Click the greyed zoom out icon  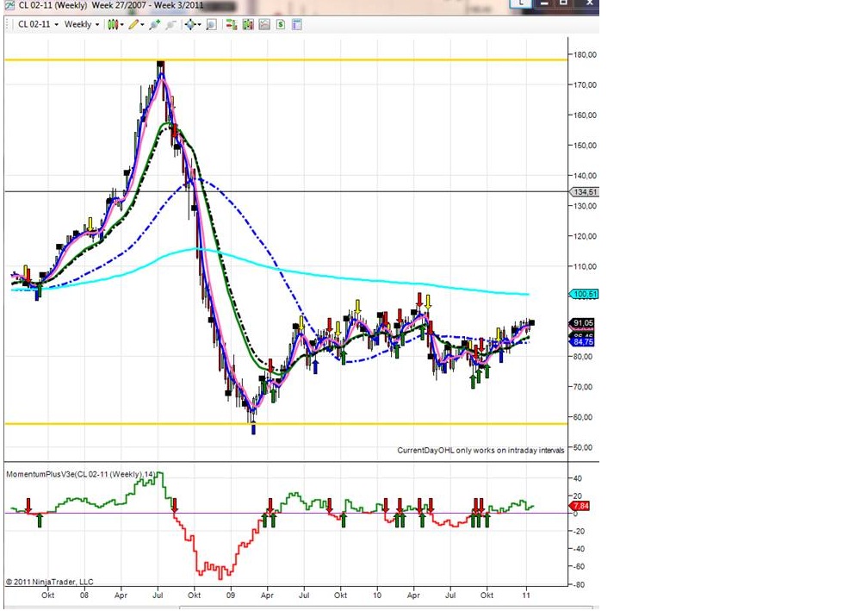pyautogui.click(x=170, y=24)
